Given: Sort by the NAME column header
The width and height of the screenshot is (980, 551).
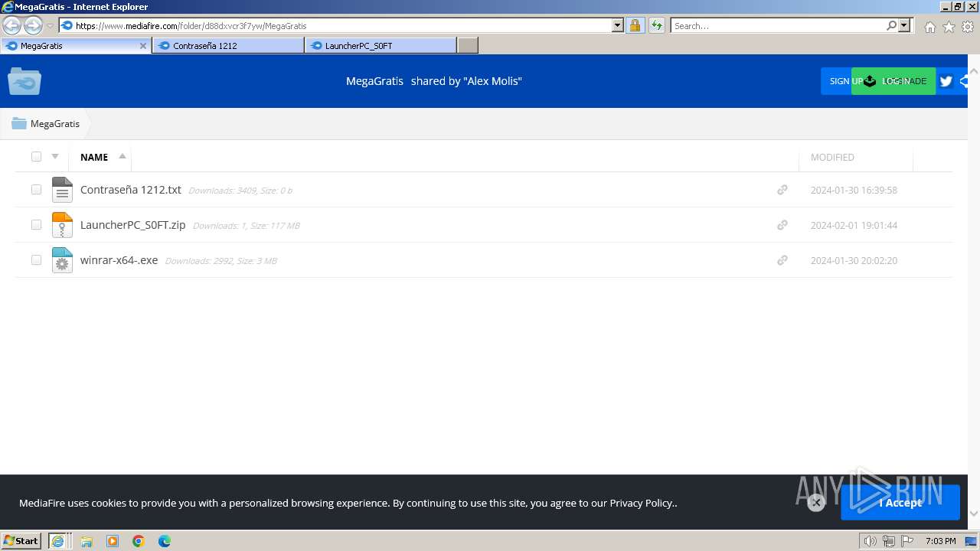Looking at the screenshot, I should (94, 157).
